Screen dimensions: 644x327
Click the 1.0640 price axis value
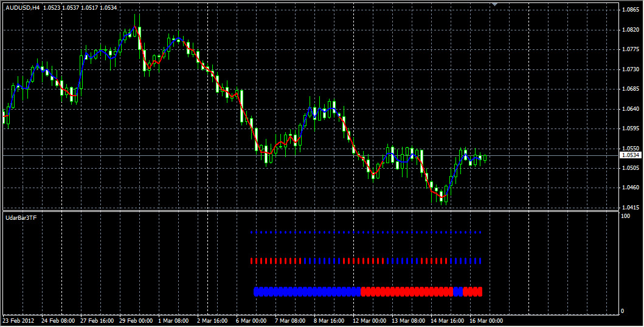click(629, 109)
